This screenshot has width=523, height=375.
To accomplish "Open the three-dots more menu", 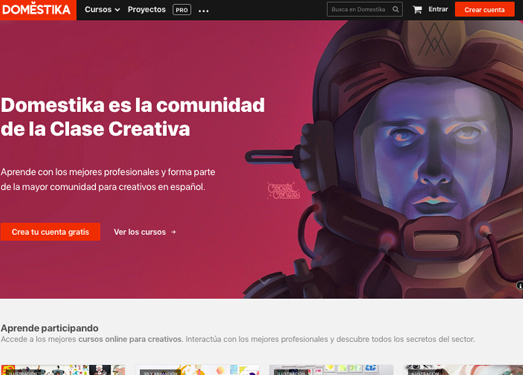I will pos(203,11).
